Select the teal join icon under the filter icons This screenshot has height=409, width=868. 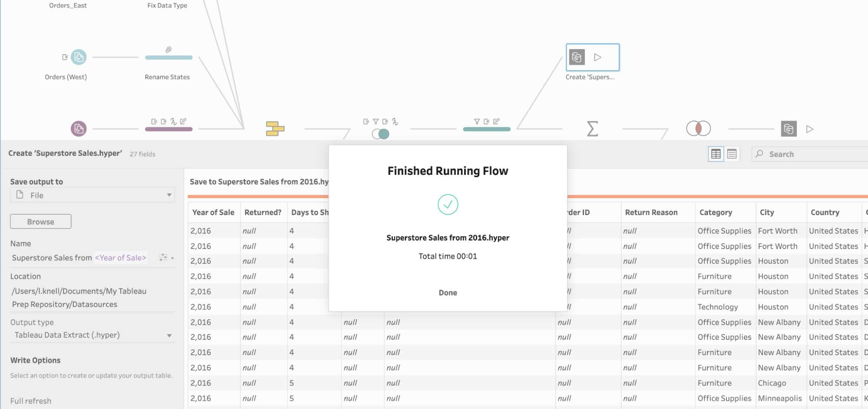point(381,134)
